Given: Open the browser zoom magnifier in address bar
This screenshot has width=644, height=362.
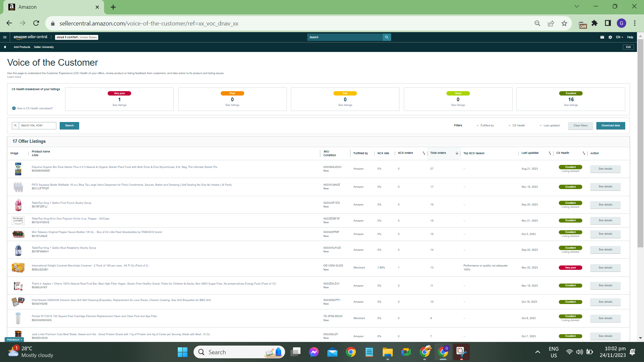Looking at the screenshot, I should (x=537, y=23).
